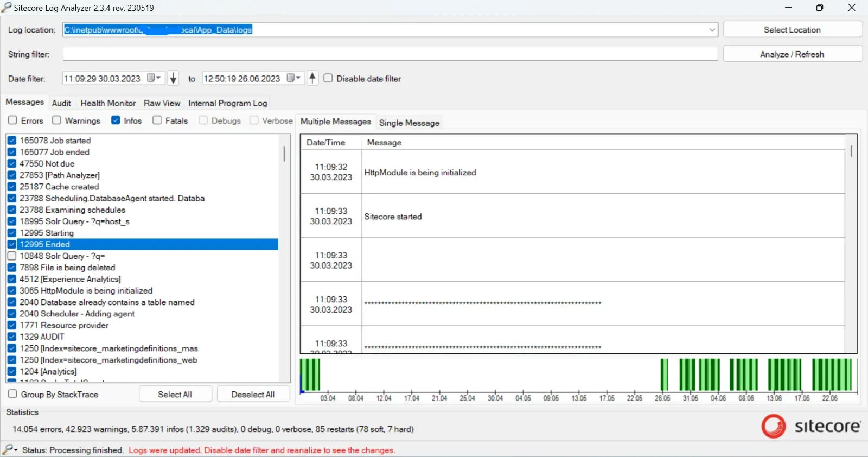Click the app icon in title bar
Image resolution: width=868 pixels, height=457 pixels.
(7, 8)
